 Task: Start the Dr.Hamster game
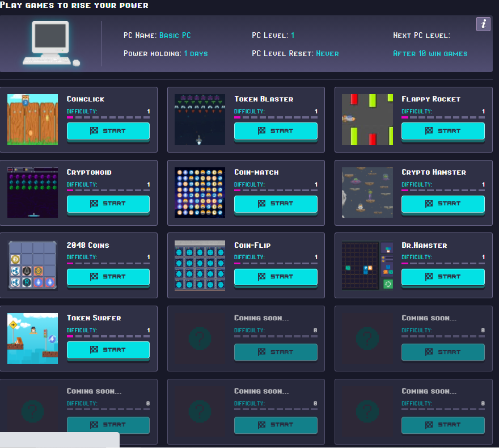pyautogui.click(x=443, y=277)
